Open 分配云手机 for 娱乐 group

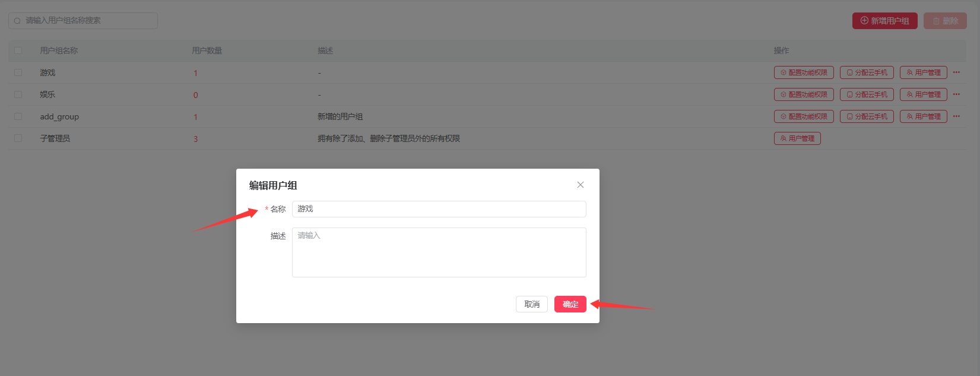click(x=867, y=94)
